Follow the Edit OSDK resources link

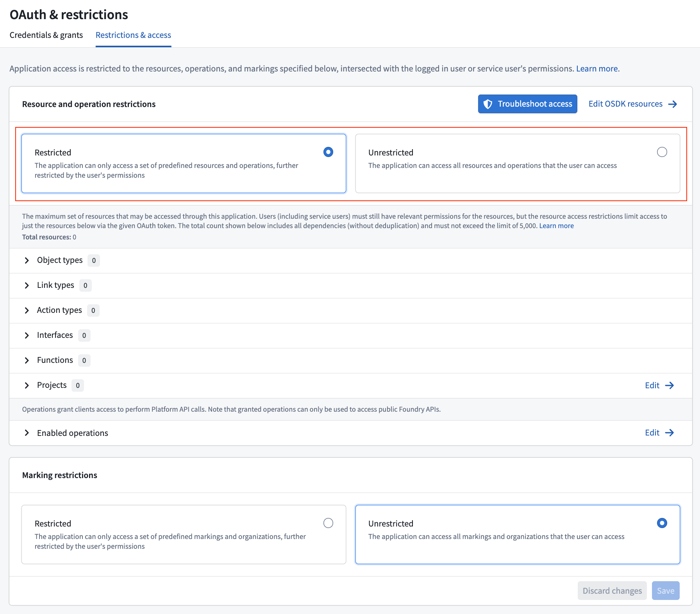coord(632,104)
